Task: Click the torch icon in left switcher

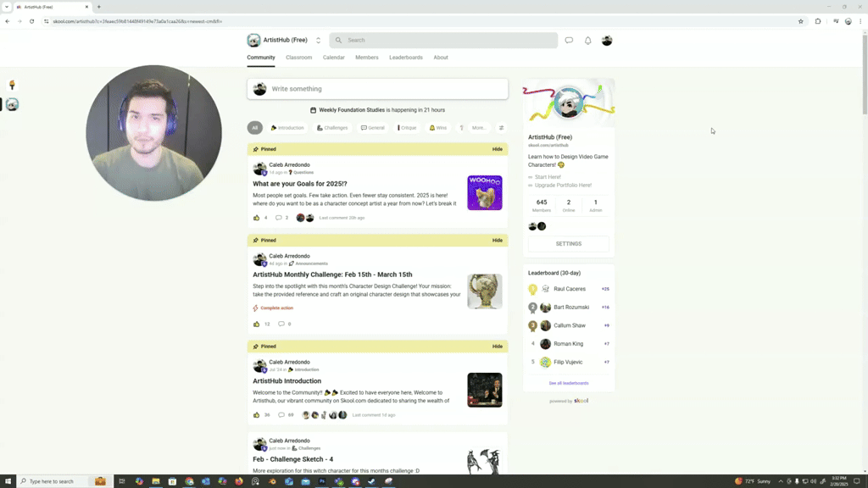Action: [x=12, y=86]
